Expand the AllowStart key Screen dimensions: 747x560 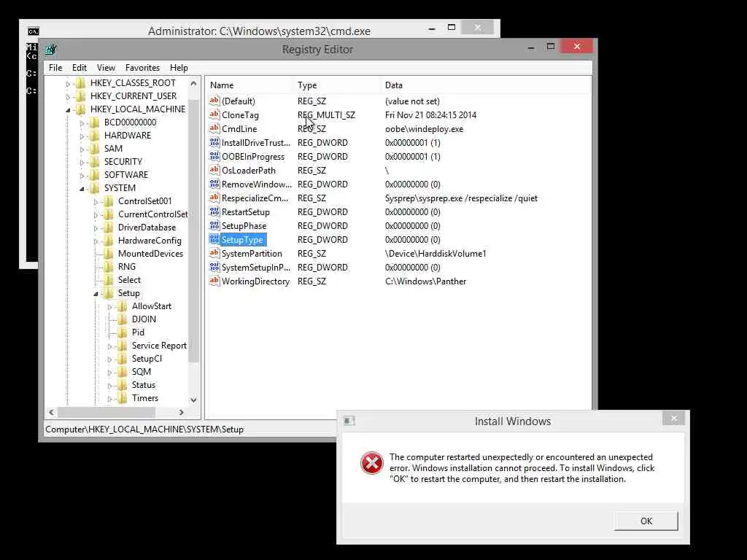(109, 307)
